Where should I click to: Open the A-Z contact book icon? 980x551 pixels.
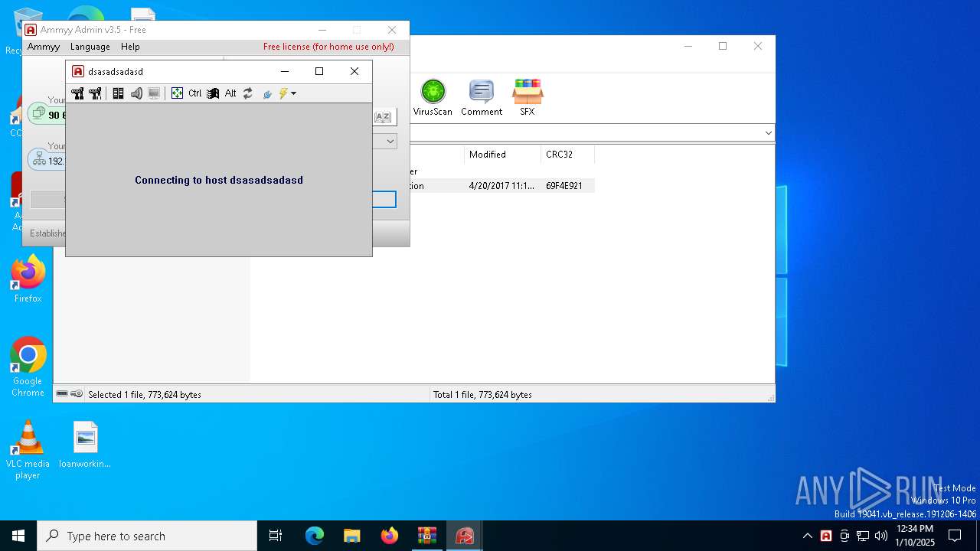pyautogui.click(x=384, y=116)
